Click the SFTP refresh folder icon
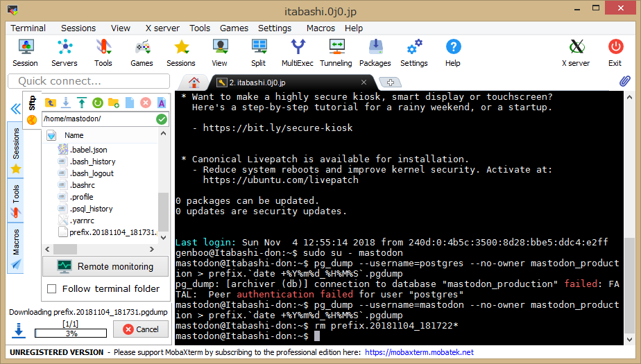This screenshot has width=641, height=364. 98,103
